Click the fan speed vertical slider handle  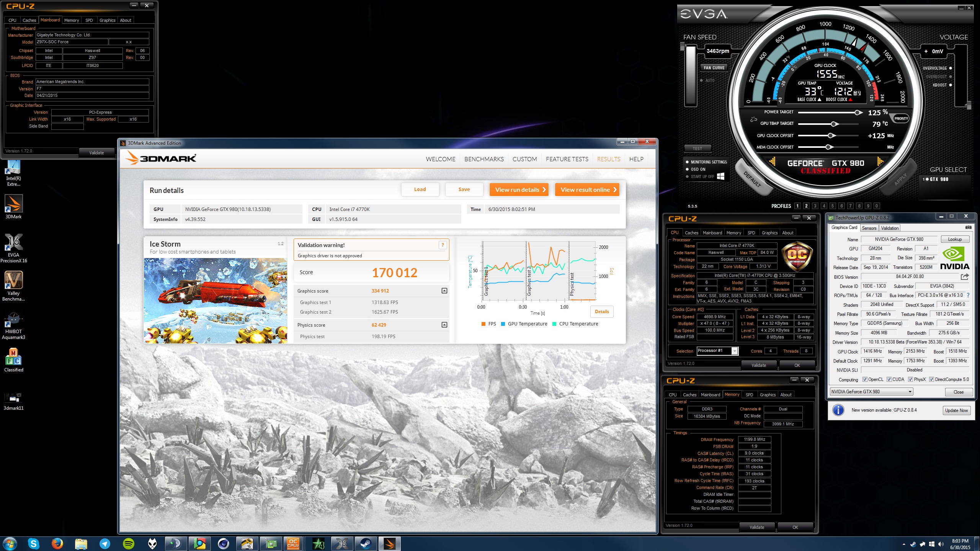coord(682,47)
